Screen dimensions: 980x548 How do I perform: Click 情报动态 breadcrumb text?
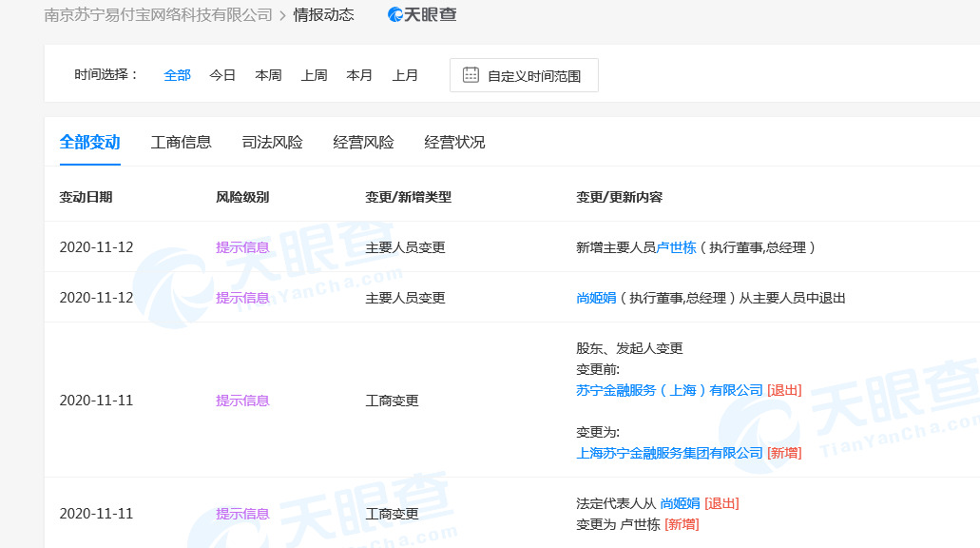324,15
